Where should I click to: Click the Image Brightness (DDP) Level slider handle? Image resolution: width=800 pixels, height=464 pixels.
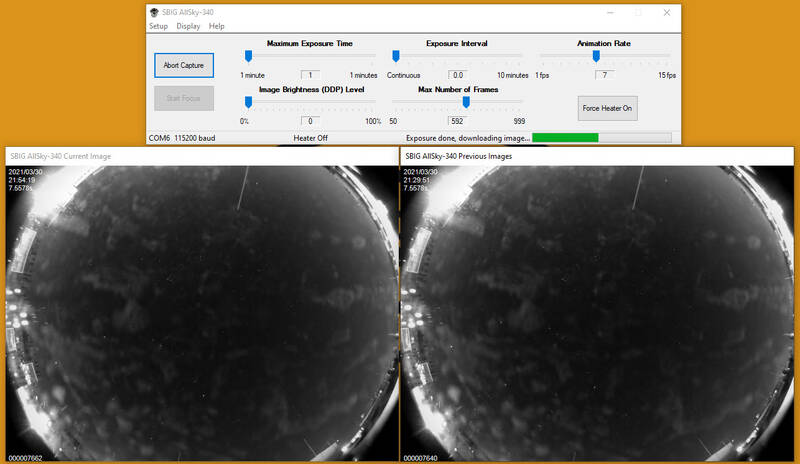coord(248,101)
